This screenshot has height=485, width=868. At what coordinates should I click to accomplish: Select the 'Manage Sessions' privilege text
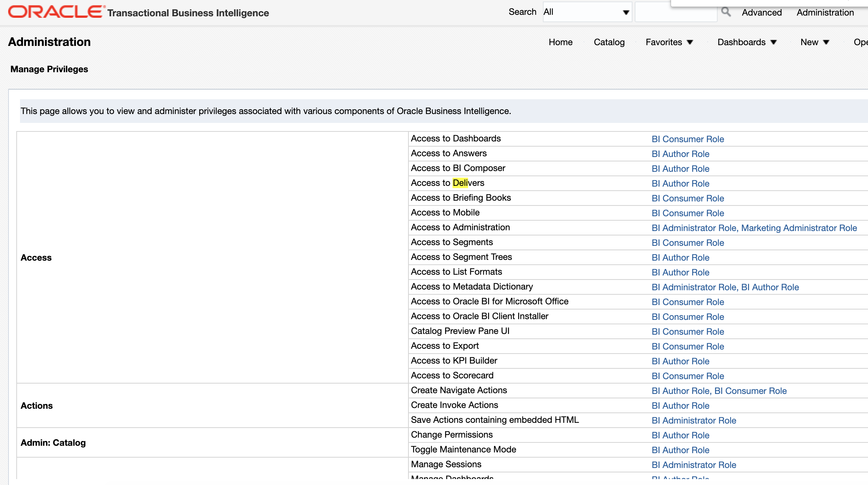point(446,464)
